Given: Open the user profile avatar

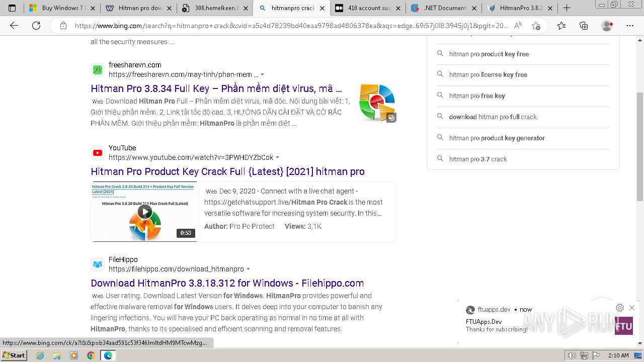Looking at the screenshot, I should pos(607,26).
